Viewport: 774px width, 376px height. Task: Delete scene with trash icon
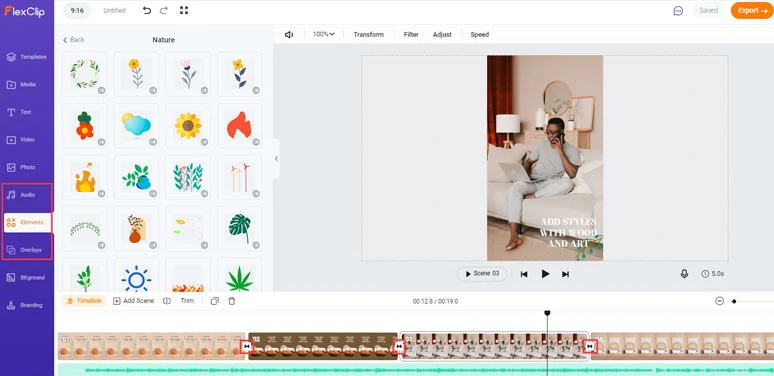[232, 301]
